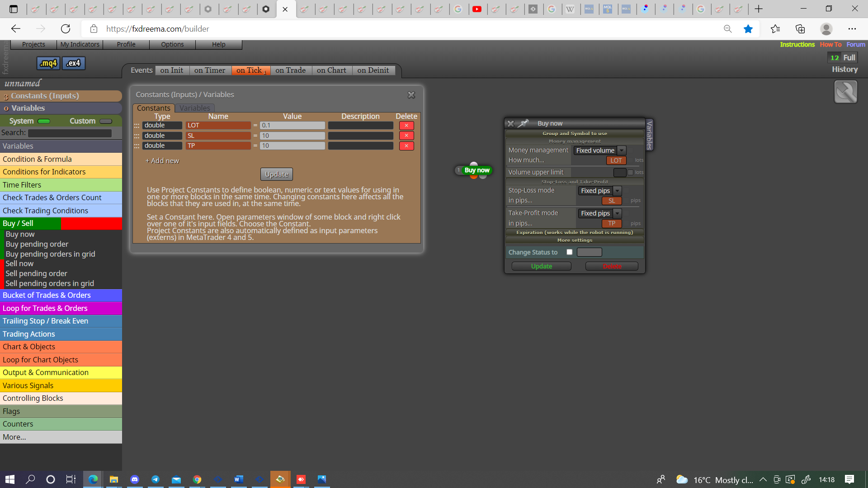The image size is (868, 488).
Task: Open the Constants (Inputs) sidebar header
Action: pyautogui.click(x=61, y=96)
